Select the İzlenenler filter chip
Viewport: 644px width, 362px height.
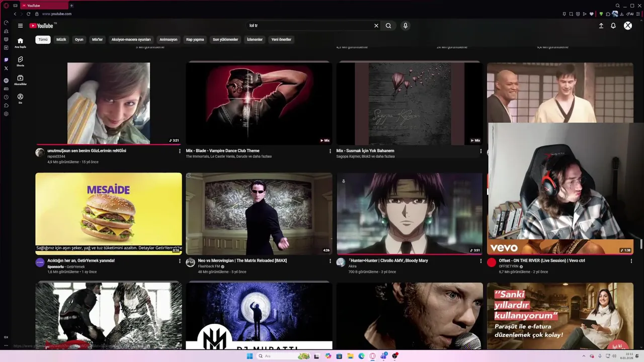tap(255, 39)
